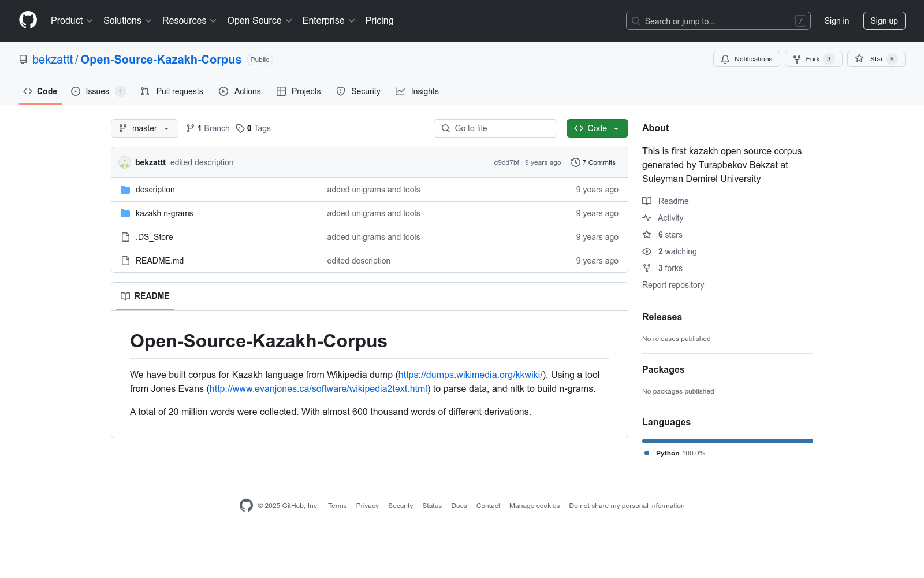Open the master branch selector
Screen dimensions: 924x578
[x=144, y=128]
